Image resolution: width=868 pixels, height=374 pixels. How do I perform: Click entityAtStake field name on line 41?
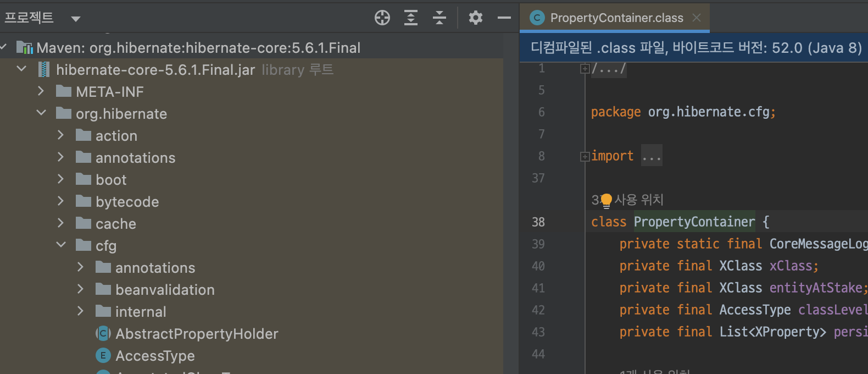tap(815, 288)
